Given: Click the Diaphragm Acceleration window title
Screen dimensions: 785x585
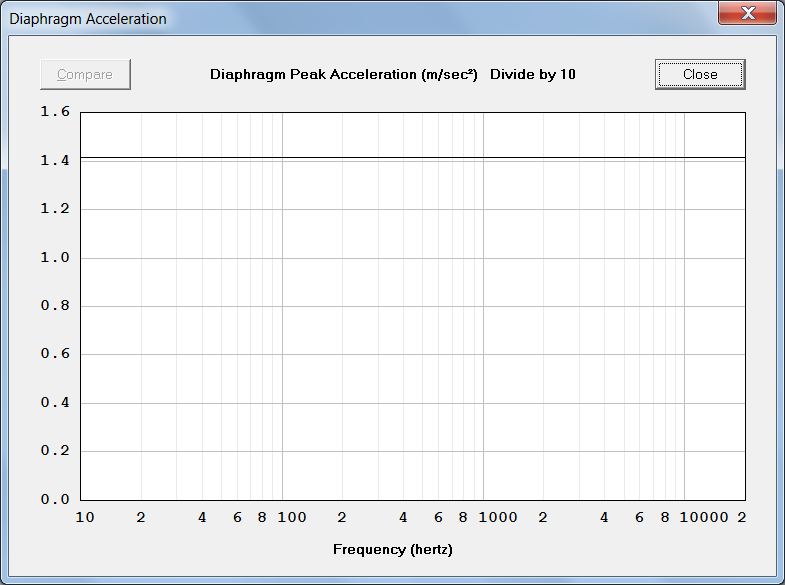Looking at the screenshot, I should pyautogui.click(x=88, y=19).
